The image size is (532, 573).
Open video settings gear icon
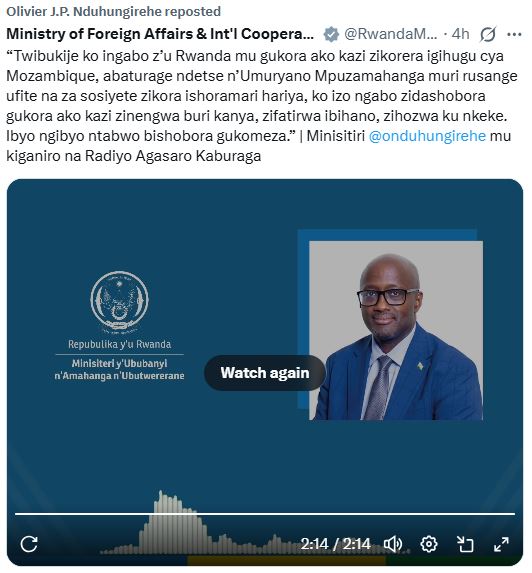429,544
